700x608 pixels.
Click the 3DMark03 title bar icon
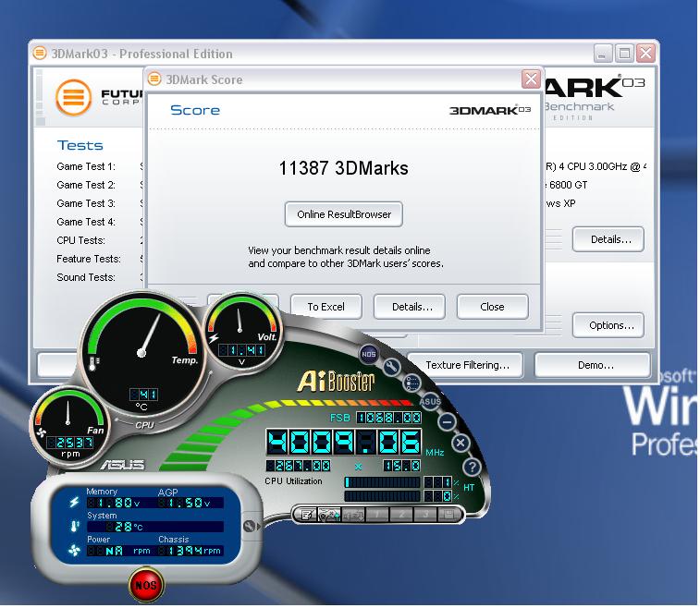(x=40, y=53)
